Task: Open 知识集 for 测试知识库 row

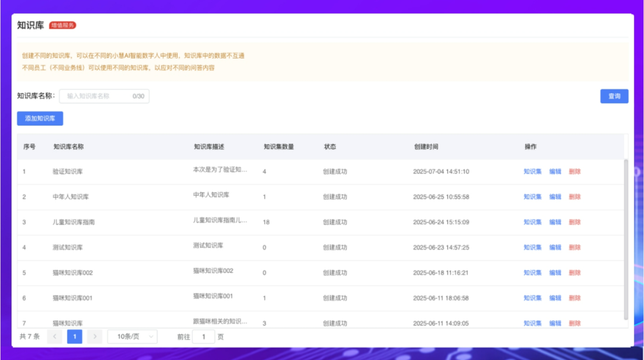Action: click(x=532, y=247)
